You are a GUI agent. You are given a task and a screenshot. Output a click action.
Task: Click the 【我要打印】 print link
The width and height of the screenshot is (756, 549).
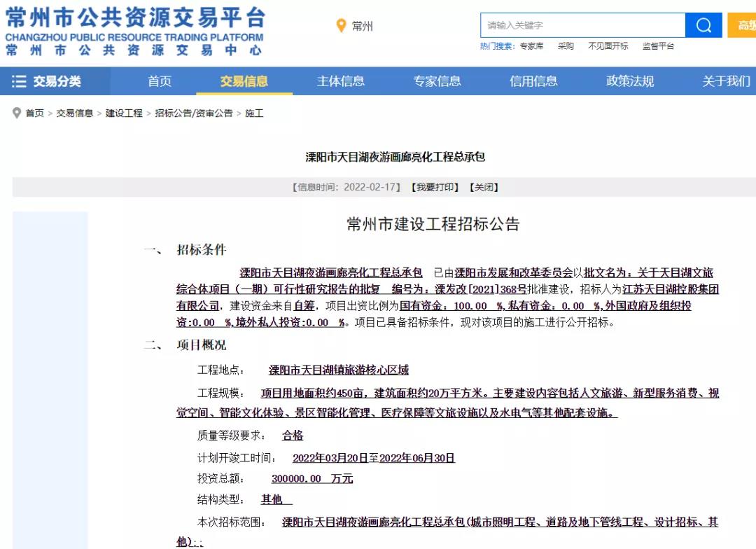(435, 187)
